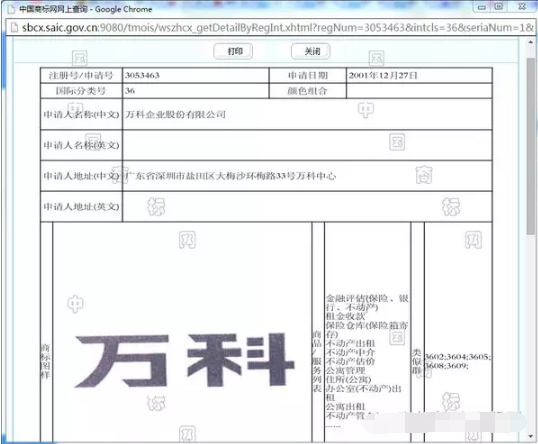The height and width of the screenshot is (444, 538).
Task: Click the 租金收款 service entry
Action: tap(346, 316)
